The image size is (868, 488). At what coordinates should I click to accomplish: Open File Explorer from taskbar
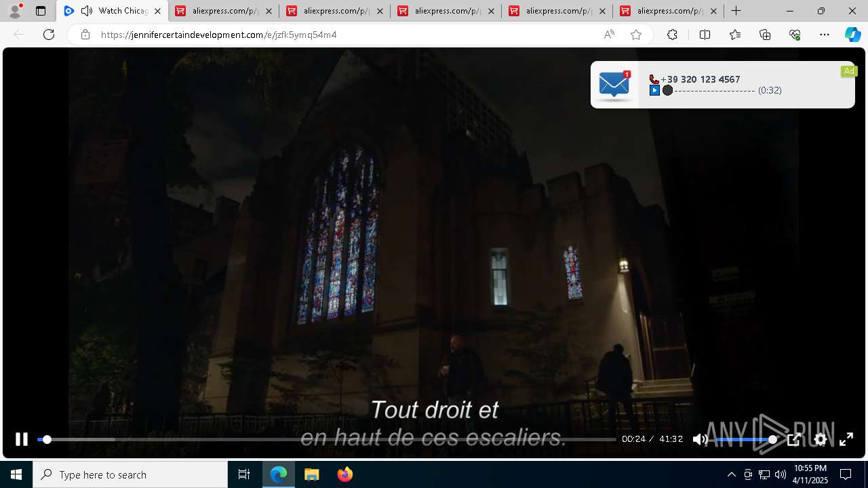(x=311, y=474)
